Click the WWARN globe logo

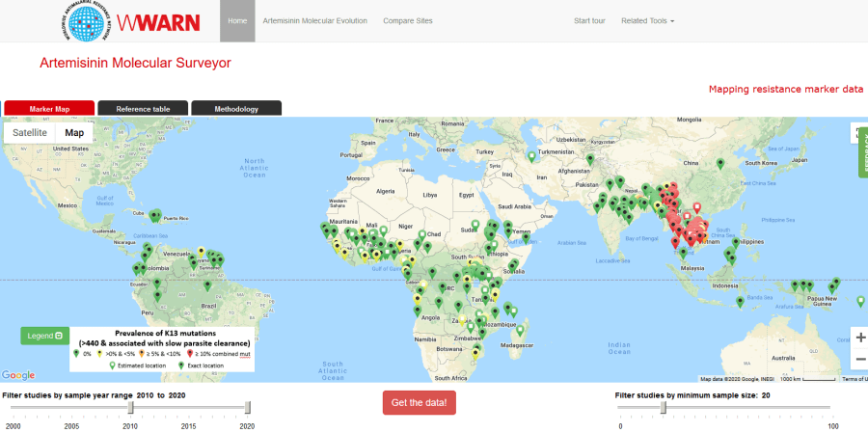85,21
